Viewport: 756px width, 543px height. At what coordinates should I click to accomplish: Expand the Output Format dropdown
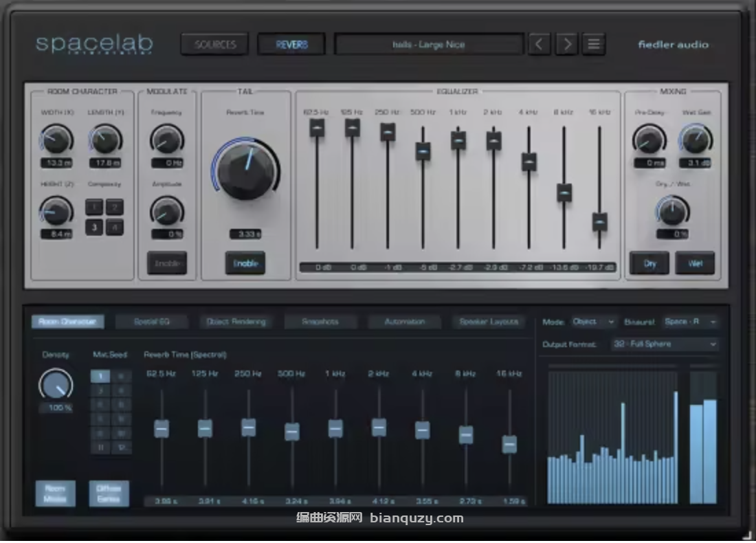pyautogui.click(x=664, y=344)
